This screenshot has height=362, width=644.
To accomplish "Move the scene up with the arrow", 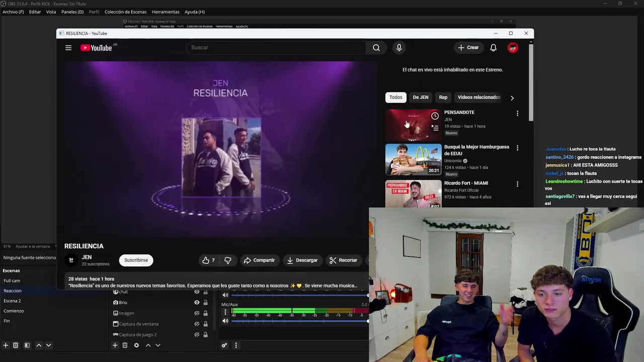I will pyautogui.click(x=39, y=345).
